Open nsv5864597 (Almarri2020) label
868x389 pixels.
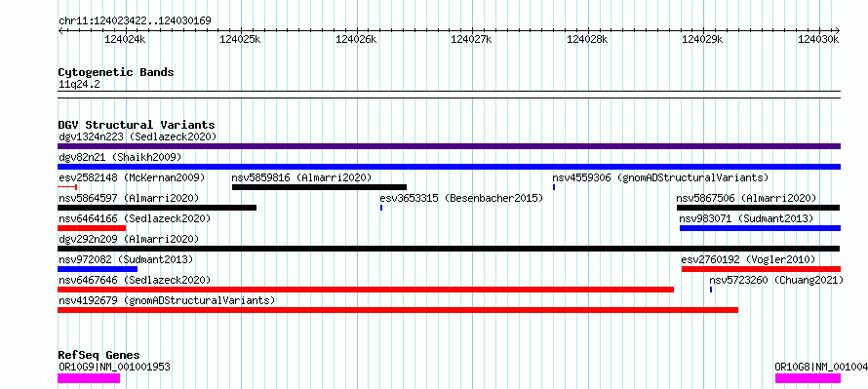[x=129, y=198]
